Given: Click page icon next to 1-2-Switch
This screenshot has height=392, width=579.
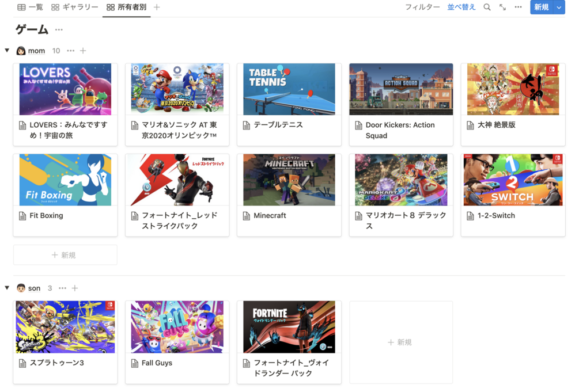Looking at the screenshot, I should click(x=471, y=215).
